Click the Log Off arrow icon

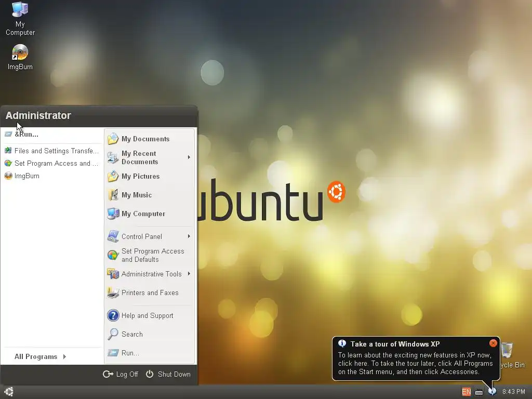[x=108, y=374]
